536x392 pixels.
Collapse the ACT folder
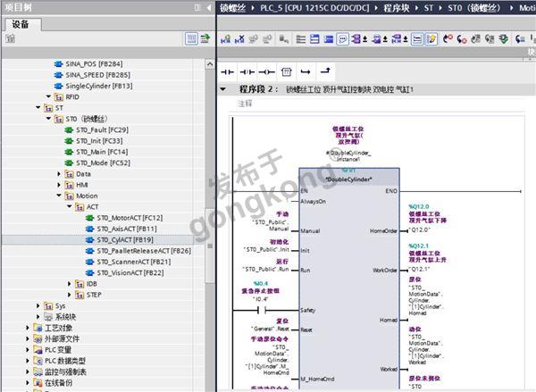tap(69, 207)
